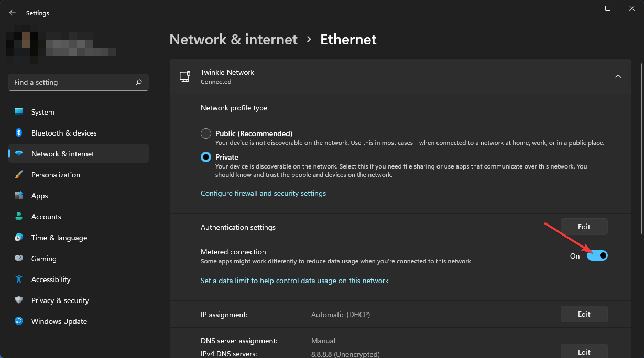This screenshot has width=644, height=358.
Task: Collapse the Twinkle Network section chevron
Action: pos(618,76)
